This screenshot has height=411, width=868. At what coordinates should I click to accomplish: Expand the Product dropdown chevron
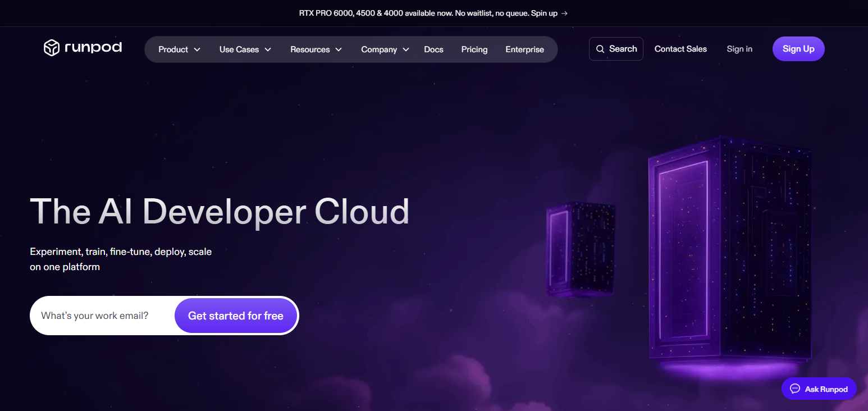(x=197, y=49)
